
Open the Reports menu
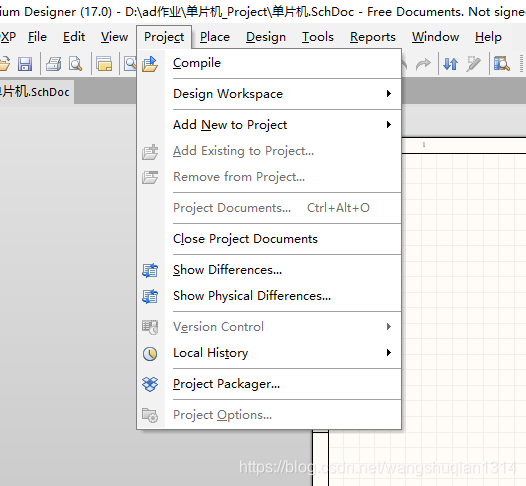tap(373, 37)
